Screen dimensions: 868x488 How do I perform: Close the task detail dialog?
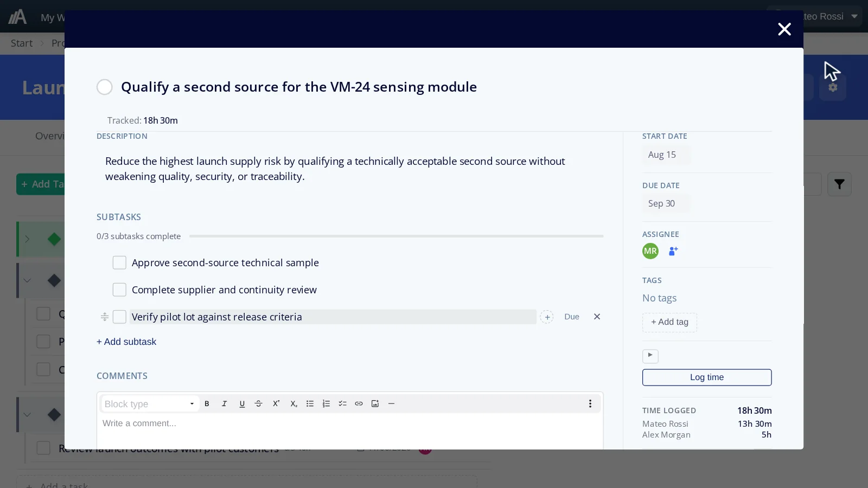(x=784, y=29)
